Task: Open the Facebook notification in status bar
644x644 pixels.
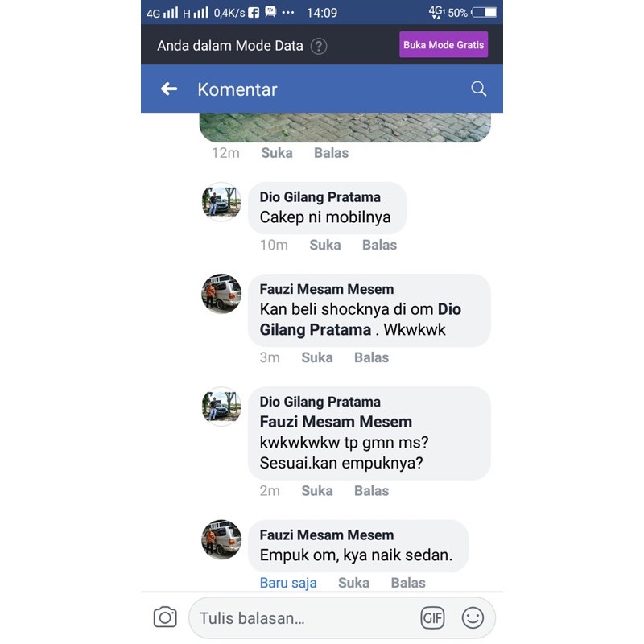Action: coord(254,13)
